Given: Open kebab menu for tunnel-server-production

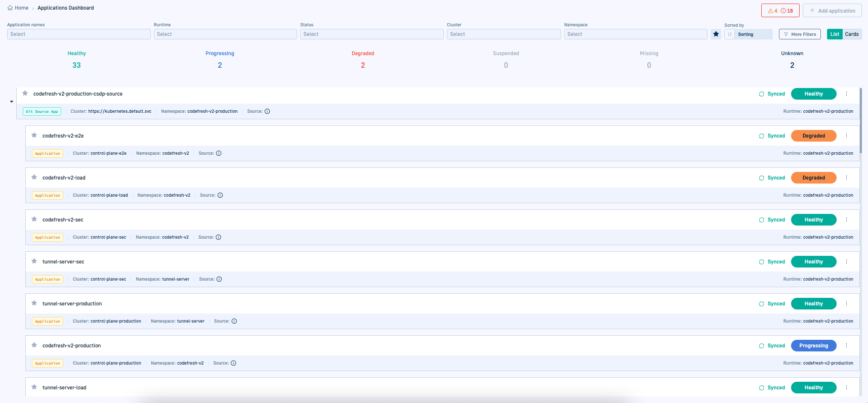Looking at the screenshot, I should point(846,304).
